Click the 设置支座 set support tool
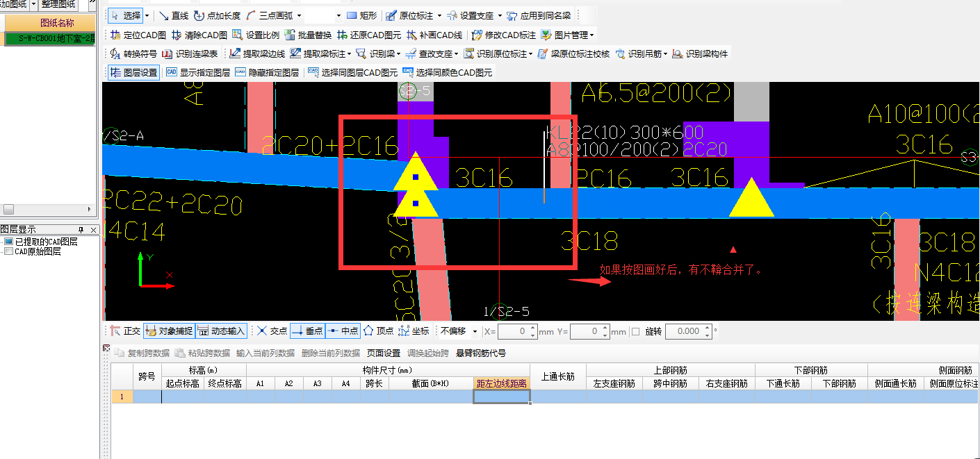 click(x=471, y=15)
